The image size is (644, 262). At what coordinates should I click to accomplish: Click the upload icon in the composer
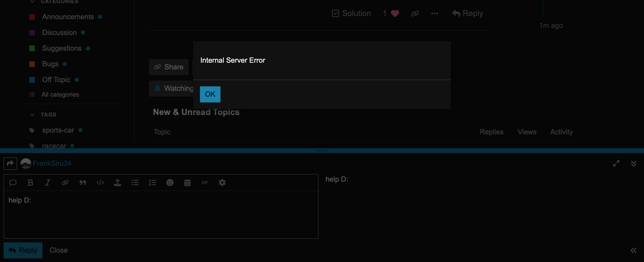[x=117, y=183]
